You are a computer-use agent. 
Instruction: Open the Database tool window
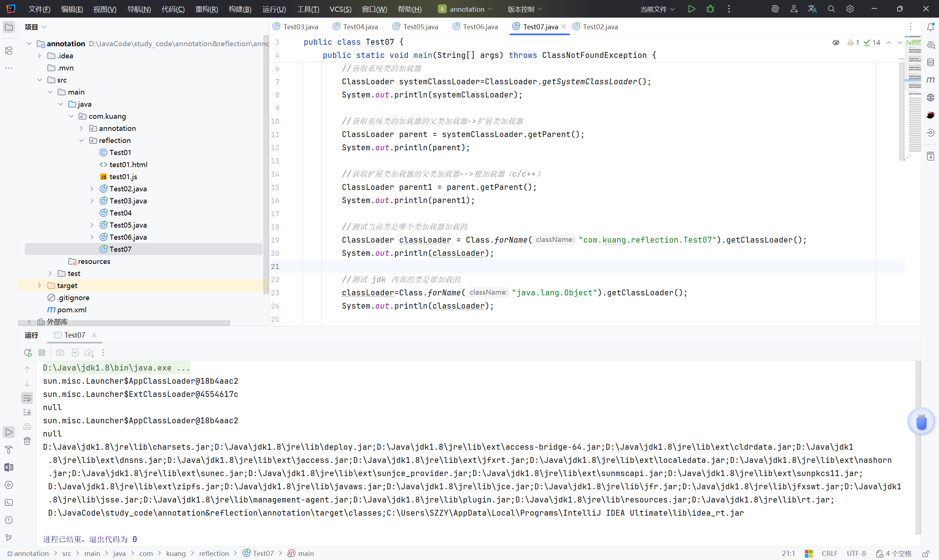(930, 62)
